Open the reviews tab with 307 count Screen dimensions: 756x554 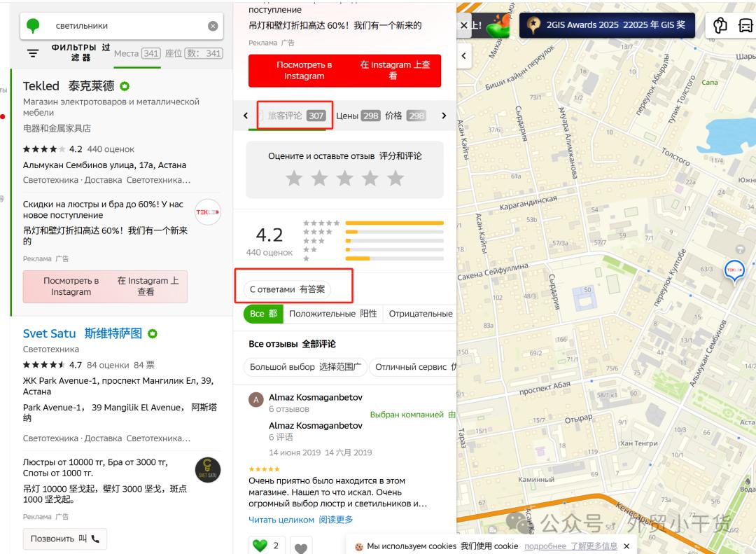tap(297, 116)
